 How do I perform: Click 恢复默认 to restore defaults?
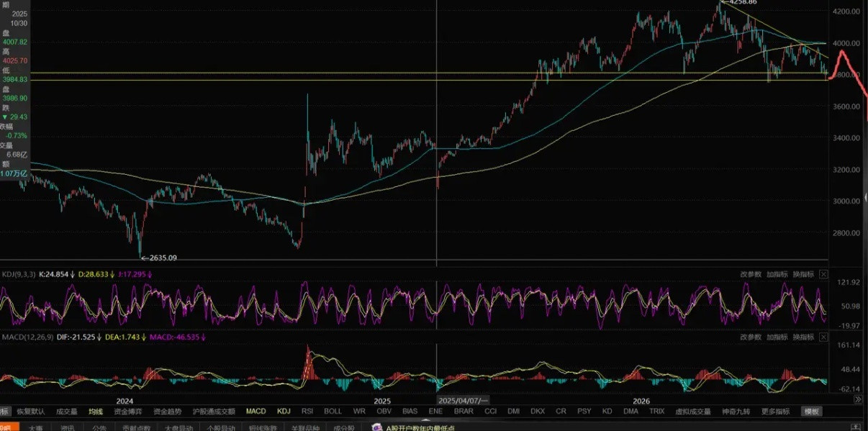coord(30,412)
